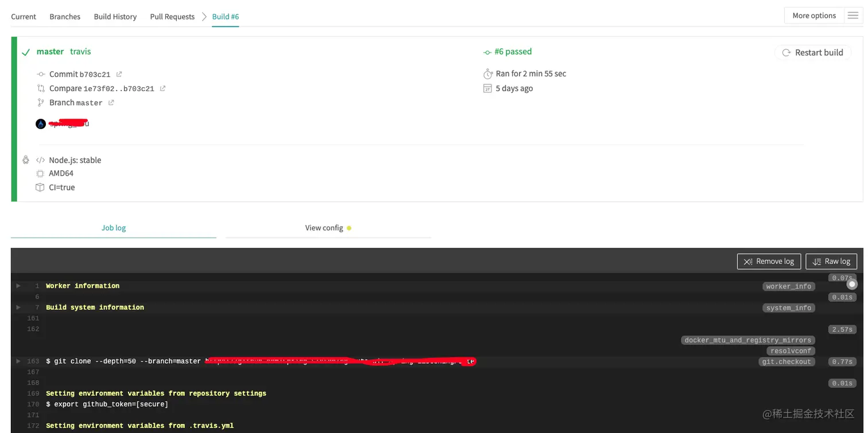The height and width of the screenshot is (433, 868).
Task: Click log line number 169
Action: (x=33, y=393)
